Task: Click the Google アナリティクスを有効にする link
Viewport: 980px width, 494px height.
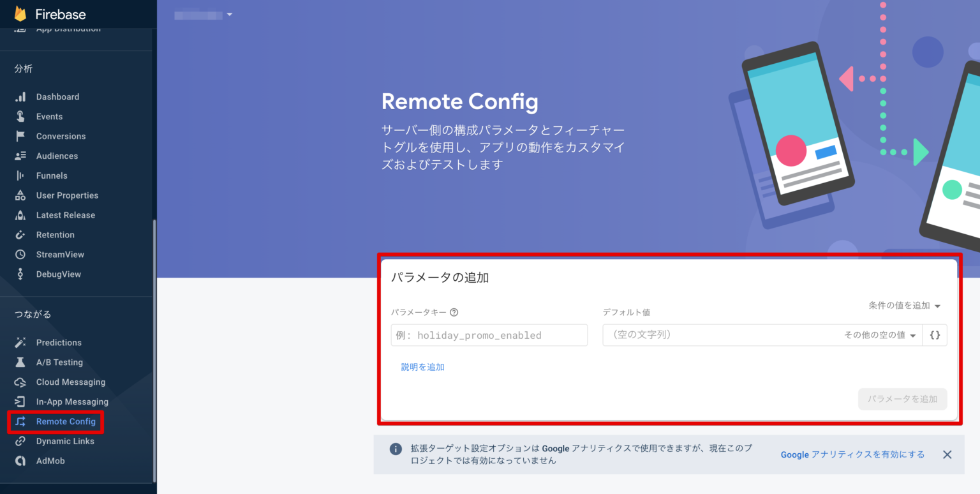Action: 852,454
